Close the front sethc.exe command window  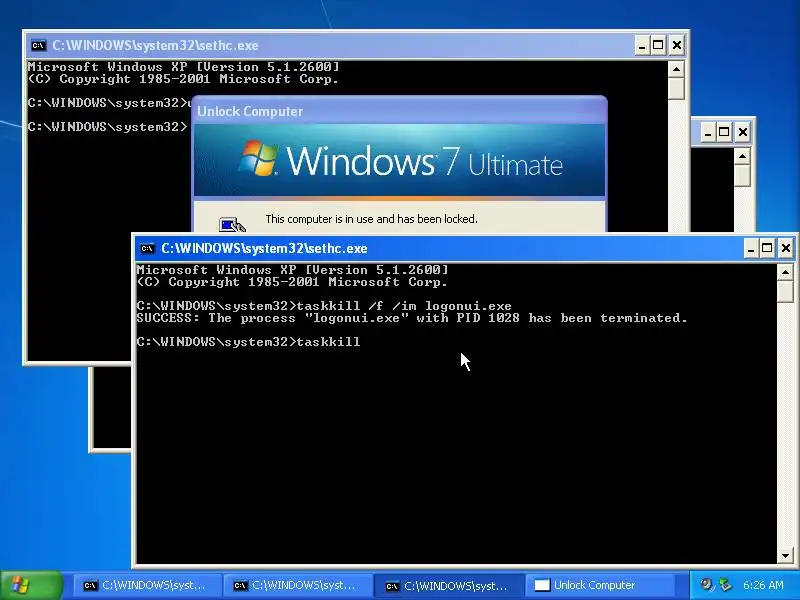785,248
